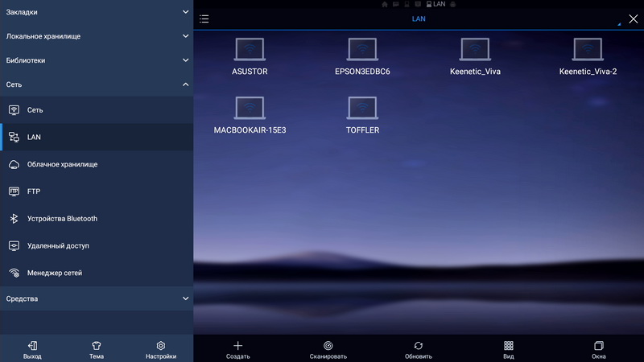
Task: Expand the Локальное хранилище section
Action: coord(97,36)
